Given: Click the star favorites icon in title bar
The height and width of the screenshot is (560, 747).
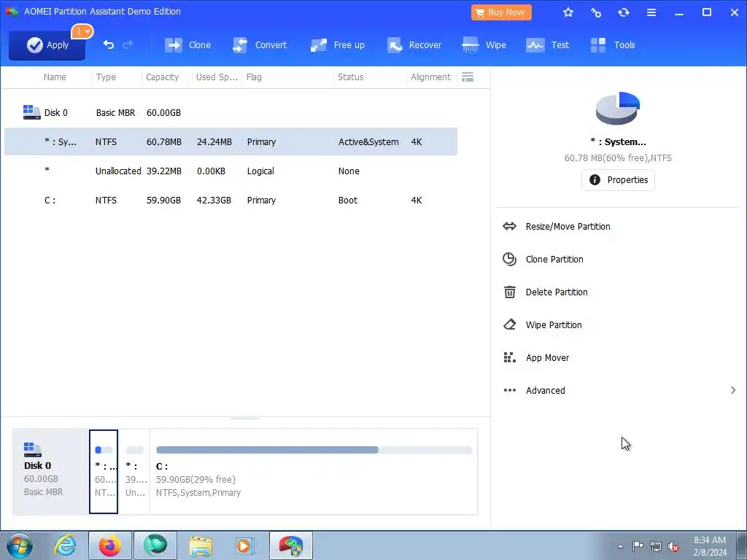Looking at the screenshot, I should tap(568, 12).
